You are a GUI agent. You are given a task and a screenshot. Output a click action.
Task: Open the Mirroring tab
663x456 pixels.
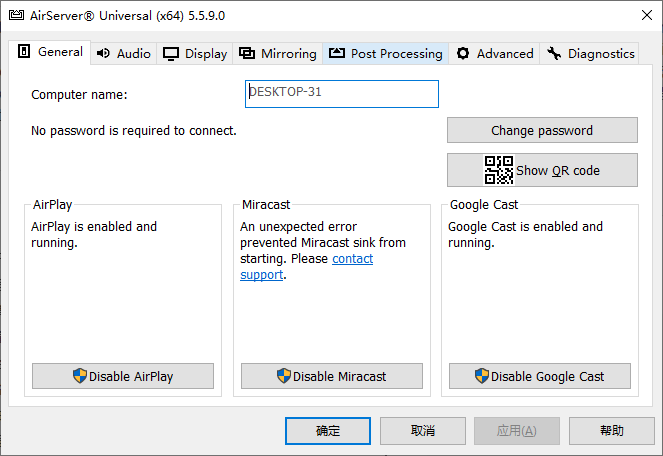click(288, 54)
